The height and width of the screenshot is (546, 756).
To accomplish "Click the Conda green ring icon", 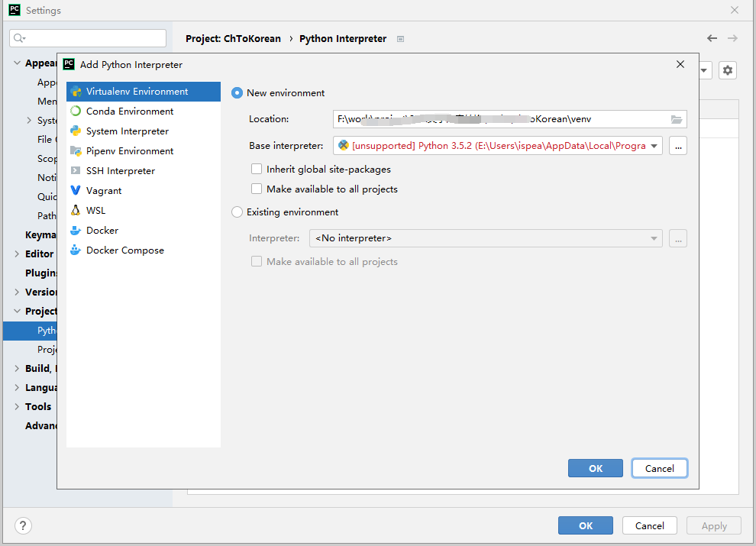I will click(76, 111).
